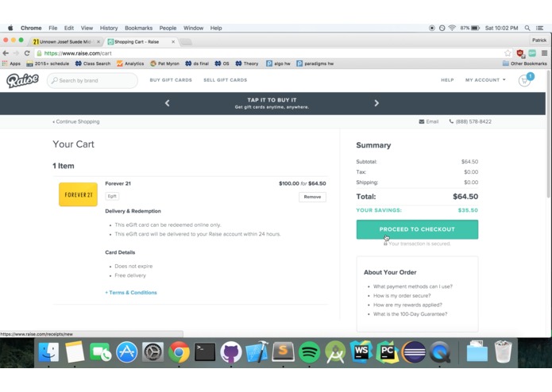Click the Help link in header
The width and height of the screenshot is (552, 392).
coord(447,80)
